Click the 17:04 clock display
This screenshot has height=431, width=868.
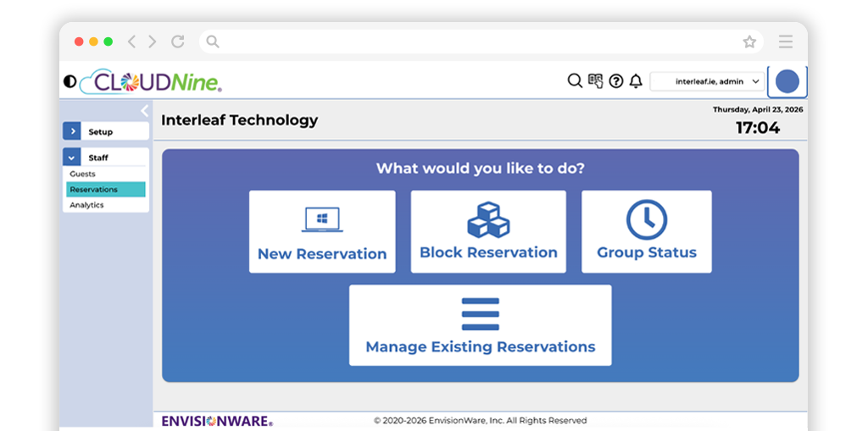pyautogui.click(x=757, y=128)
